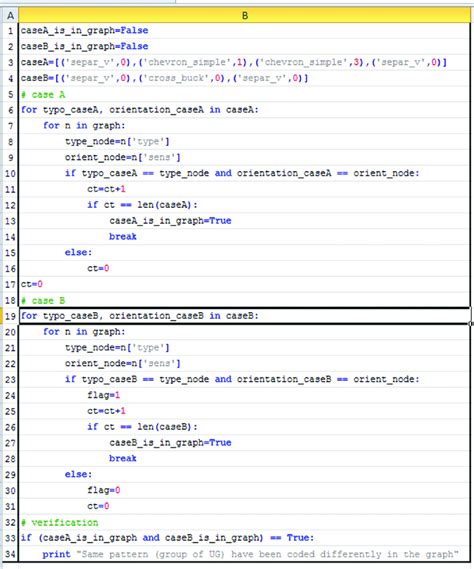Click caseB_is_in_graph=True cell
This screenshot has width=474, height=569.
(x=245, y=443)
